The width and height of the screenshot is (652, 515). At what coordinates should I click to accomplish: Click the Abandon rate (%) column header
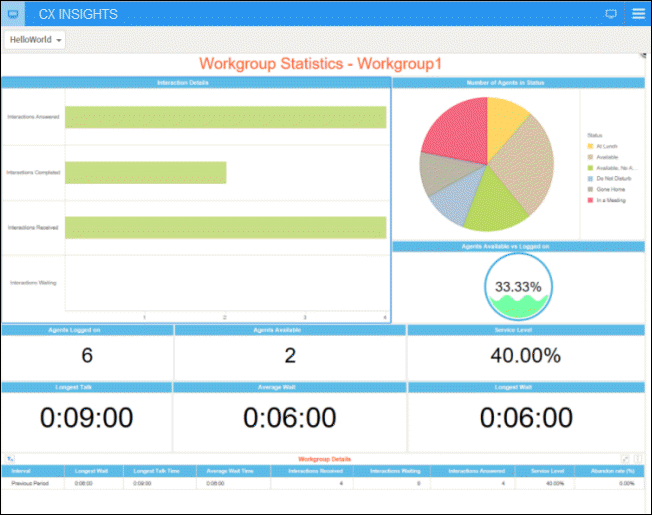[614, 469]
